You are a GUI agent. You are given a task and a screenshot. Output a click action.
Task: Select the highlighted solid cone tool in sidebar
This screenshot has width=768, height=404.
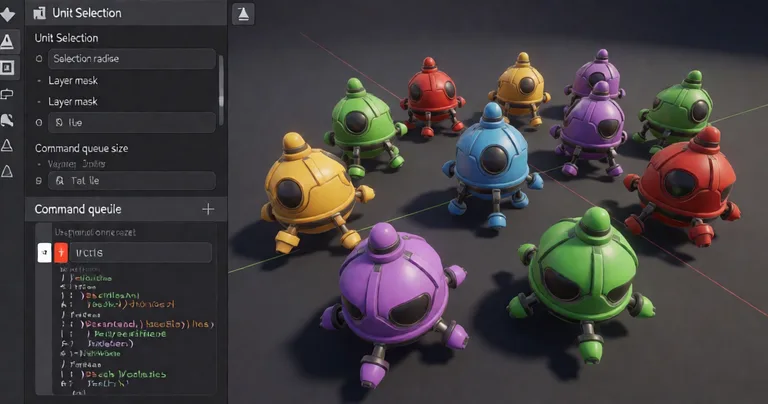(8, 41)
